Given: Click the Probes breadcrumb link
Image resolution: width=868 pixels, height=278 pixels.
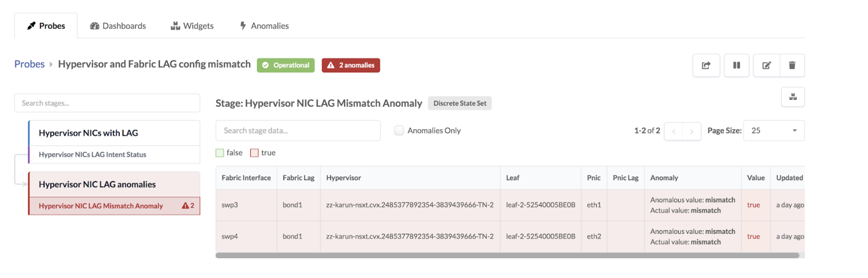Looking at the screenshot, I should point(30,64).
